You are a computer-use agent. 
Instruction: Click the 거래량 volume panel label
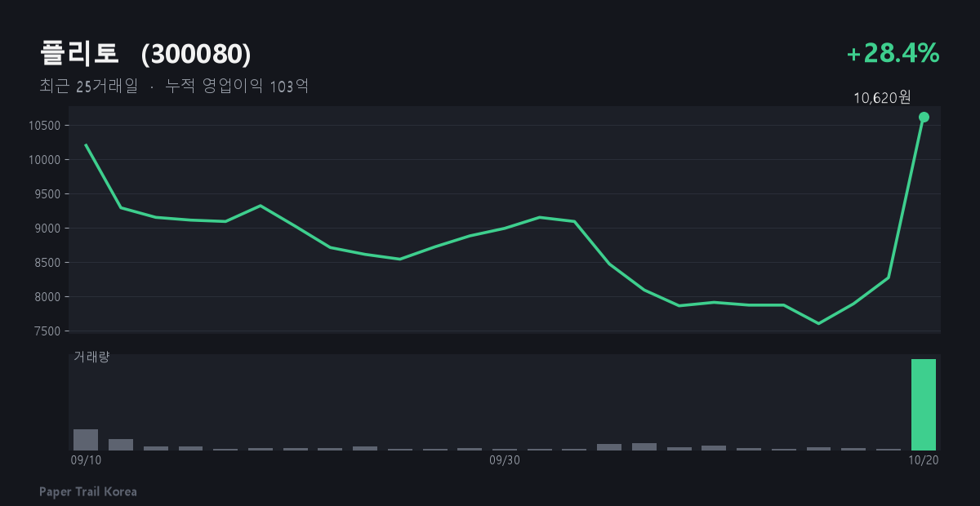coord(91,357)
